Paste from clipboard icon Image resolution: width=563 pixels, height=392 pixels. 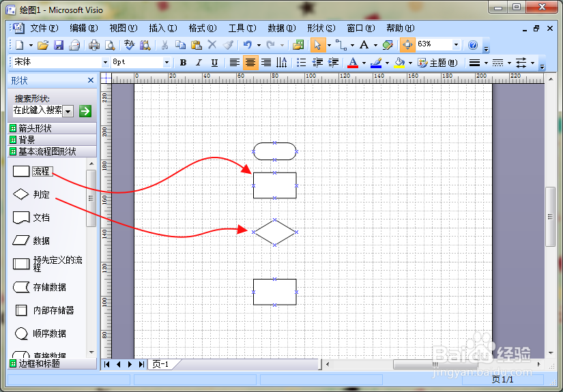pos(196,45)
